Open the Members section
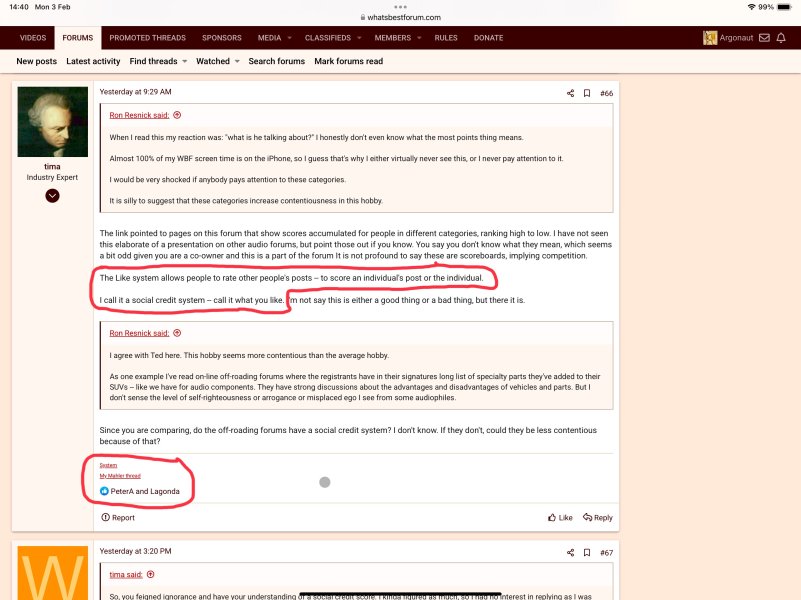 [392, 38]
